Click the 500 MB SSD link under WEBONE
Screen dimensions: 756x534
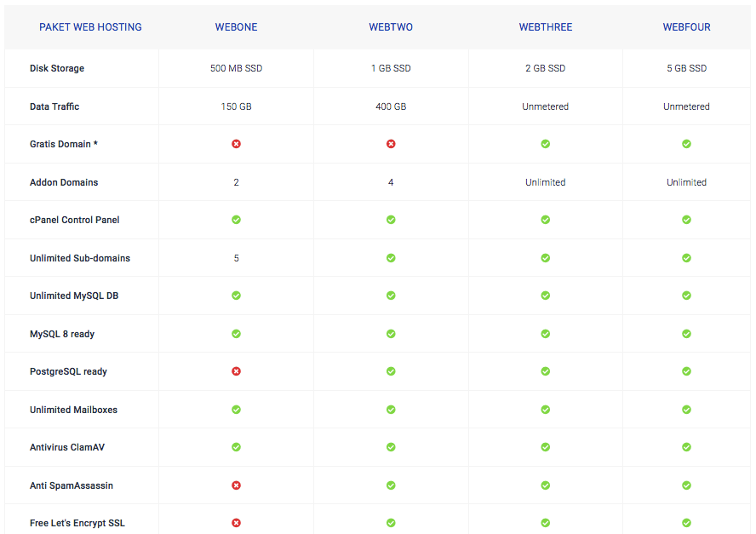[236, 68]
